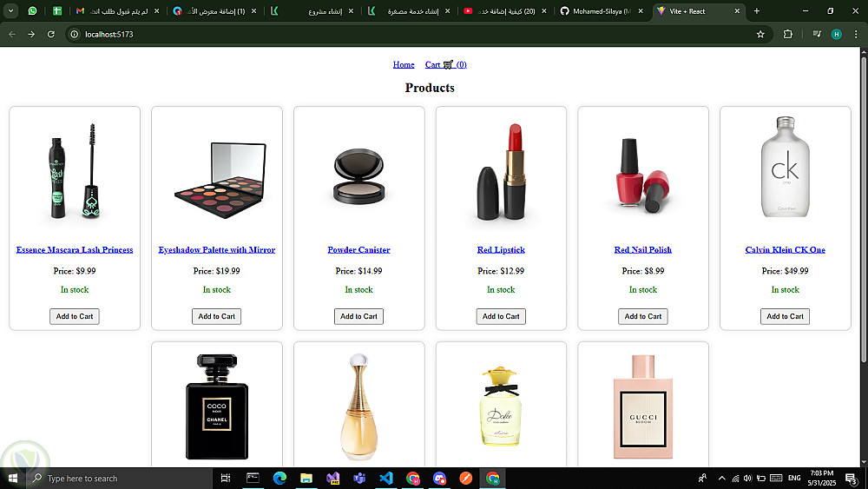Switch the ENG input language
The width and height of the screenshot is (868, 489).
[794, 478]
